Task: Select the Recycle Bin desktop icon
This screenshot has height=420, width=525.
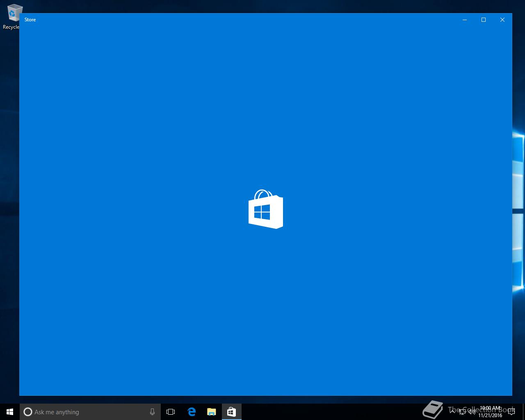Action: pyautogui.click(x=12, y=17)
